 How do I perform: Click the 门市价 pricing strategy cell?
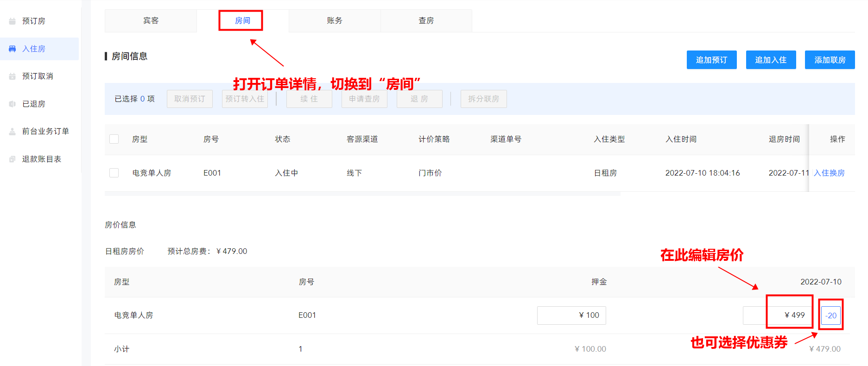[x=430, y=173]
